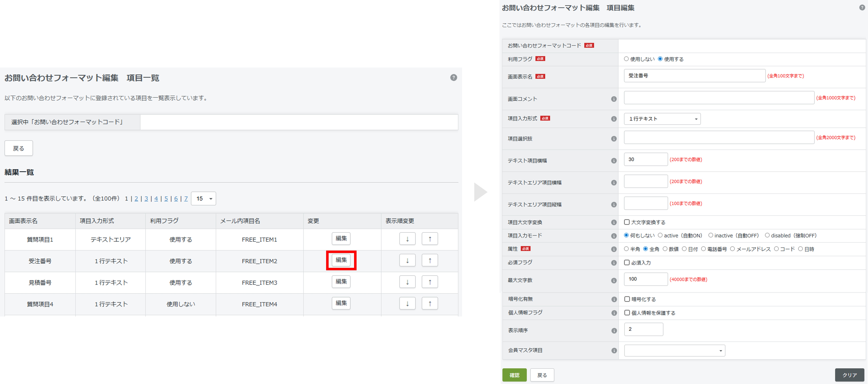This screenshot has height=384, width=868.
Task: Enable 必須入力 checkbox
Action: click(627, 263)
